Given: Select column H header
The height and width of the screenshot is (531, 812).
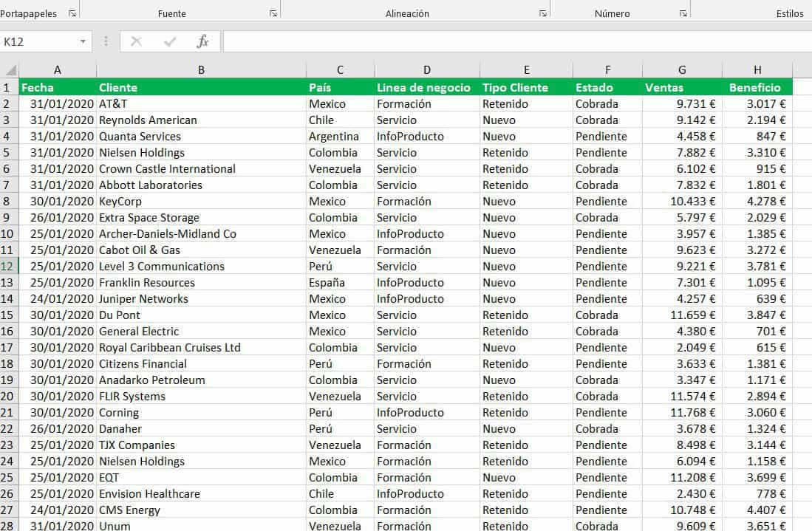Looking at the screenshot, I should coord(757,69).
